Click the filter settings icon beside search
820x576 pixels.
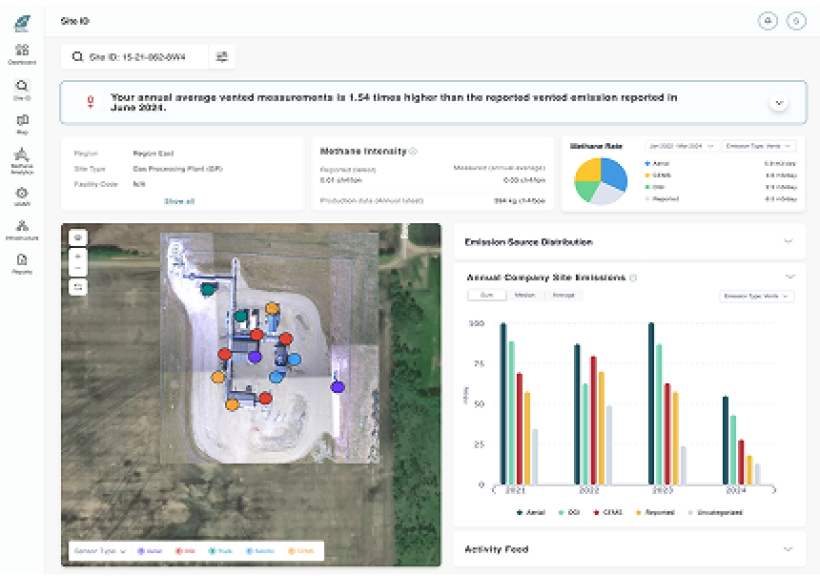pyautogui.click(x=222, y=57)
